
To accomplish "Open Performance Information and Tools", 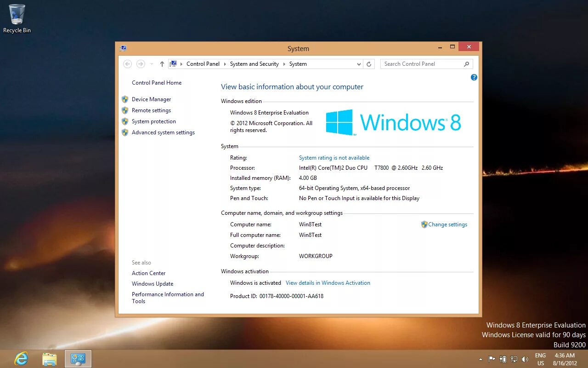I will coord(168,298).
